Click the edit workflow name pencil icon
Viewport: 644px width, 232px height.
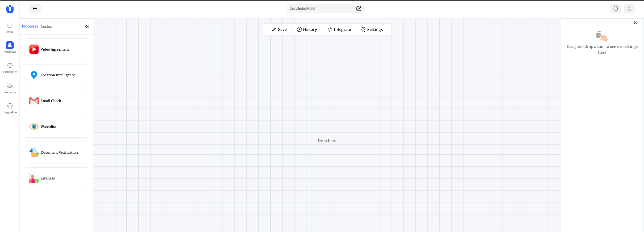(x=359, y=9)
